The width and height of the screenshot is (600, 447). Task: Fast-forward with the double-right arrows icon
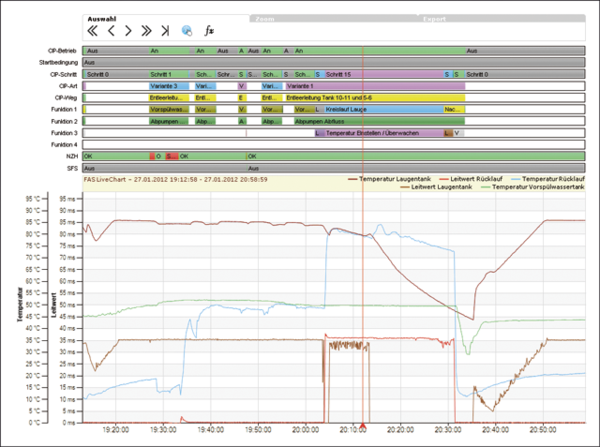(x=146, y=31)
